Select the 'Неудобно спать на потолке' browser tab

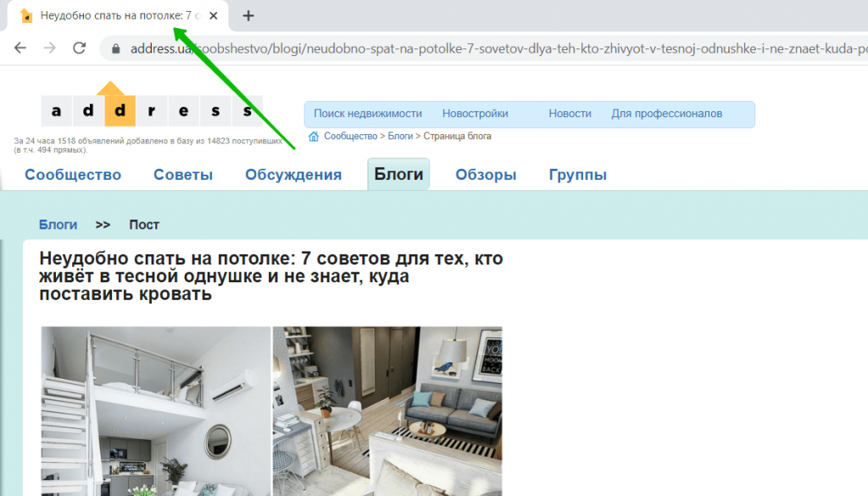point(118,15)
